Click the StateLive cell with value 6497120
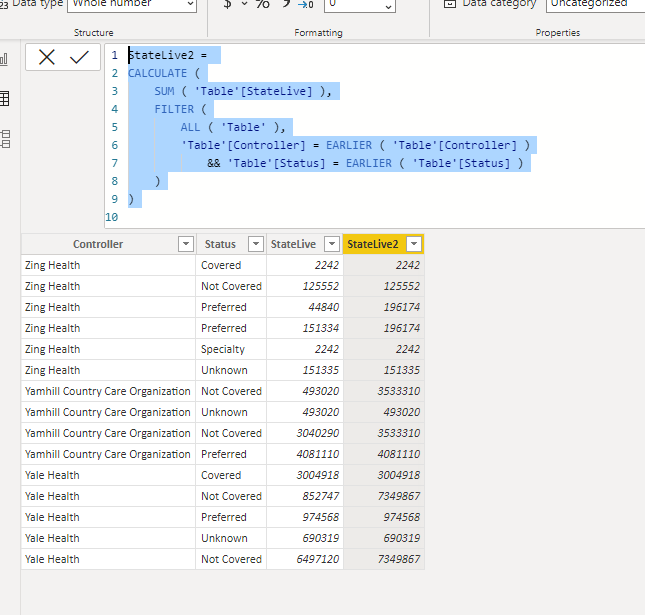The width and height of the screenshot is (645, 615). [x=305, y=559]
